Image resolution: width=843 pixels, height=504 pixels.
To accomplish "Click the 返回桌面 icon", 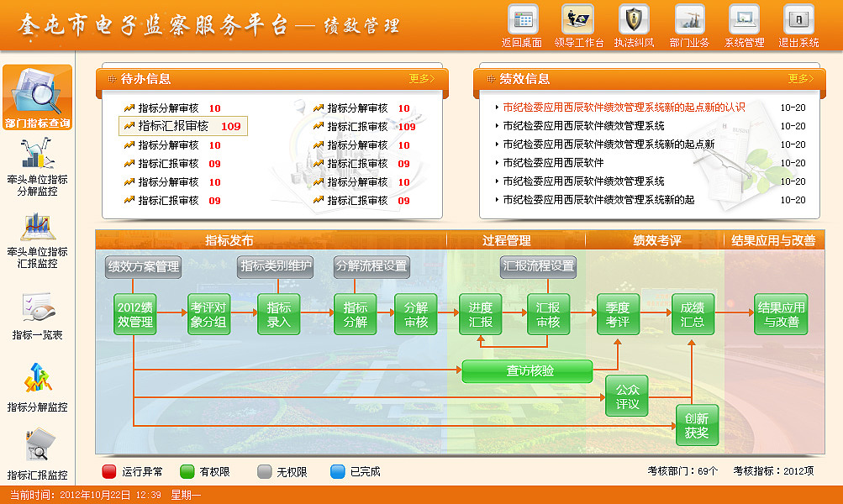I will pos(523,19).
